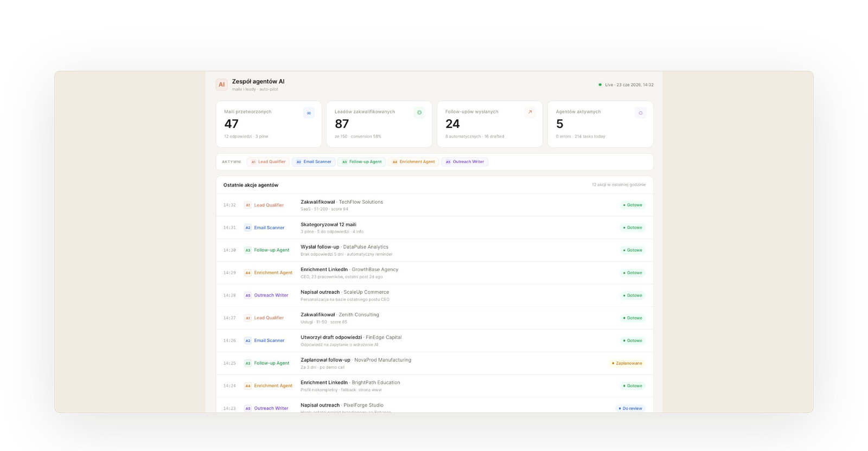868x451 pixels.
Task: Click Utworzył draft odpowiedzi FinEdge Capital entry
Action: [351, 337]
